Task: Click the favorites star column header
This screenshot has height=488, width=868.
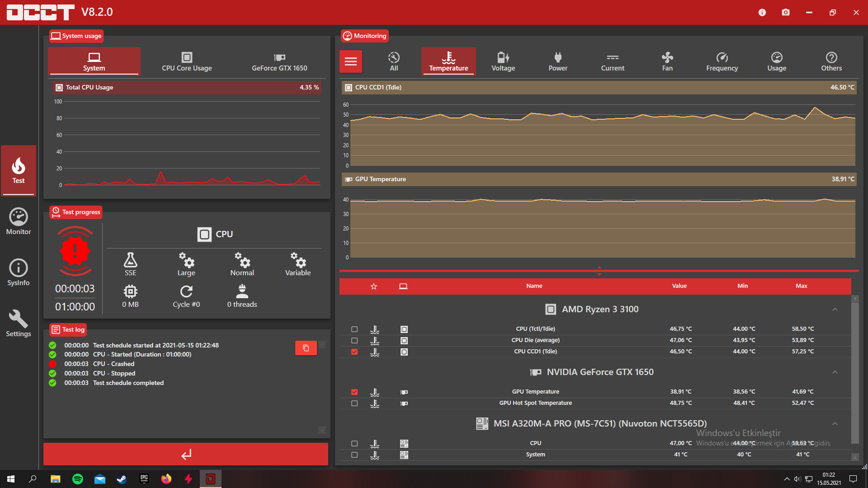Action: pyautogui.click(x=373, y=286)
